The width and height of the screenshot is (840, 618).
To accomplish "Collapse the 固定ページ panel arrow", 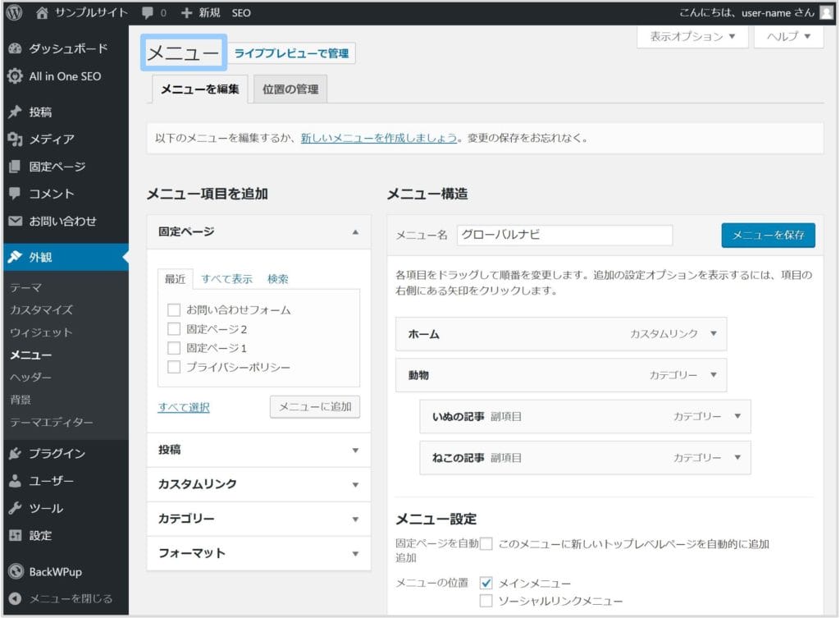I will tap(355, 232).
